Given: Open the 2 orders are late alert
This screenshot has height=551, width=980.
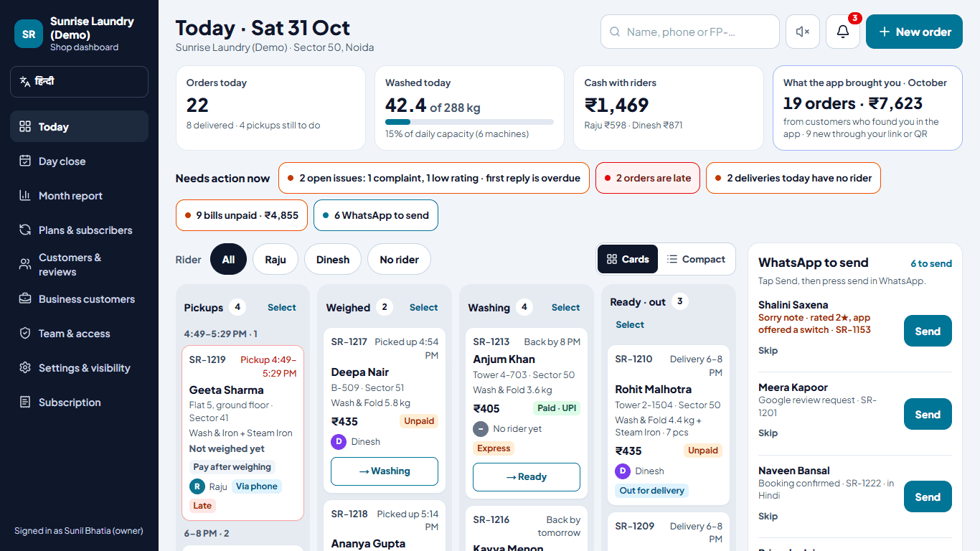Looking at the screenshot, I should (648, 178).
